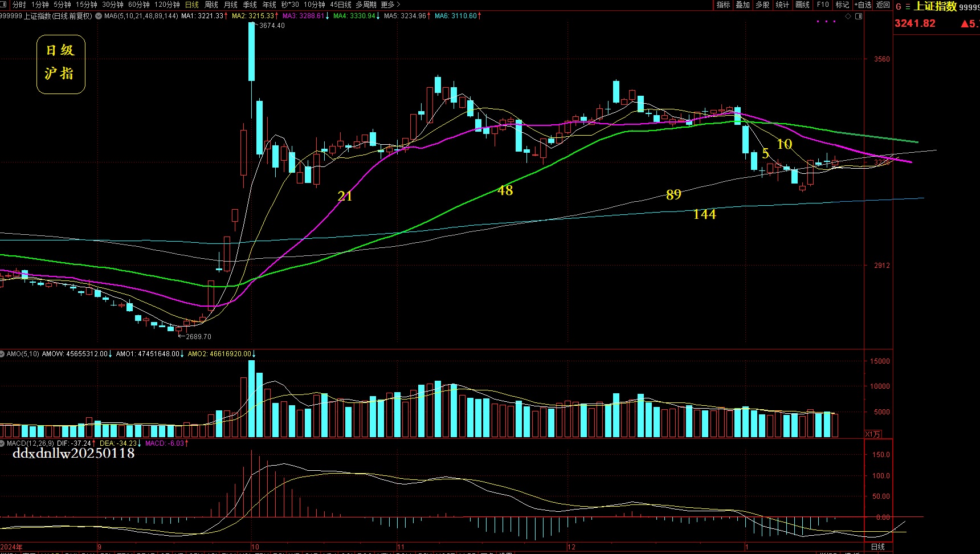This screenshot has height=554, width=980.
Task: Open the MACD indicator settings dropdown circle
Action: pyautogui.click(x=2, y=443)
